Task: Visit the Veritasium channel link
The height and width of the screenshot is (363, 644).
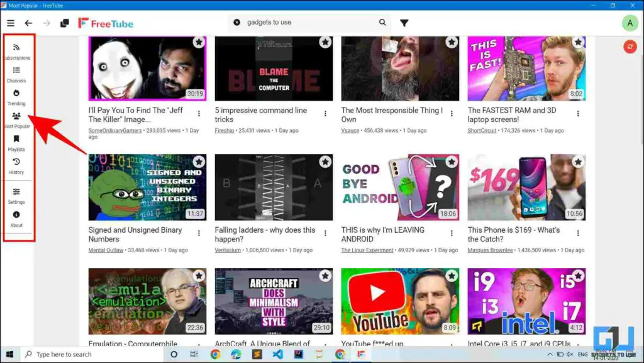Action: 228,250
